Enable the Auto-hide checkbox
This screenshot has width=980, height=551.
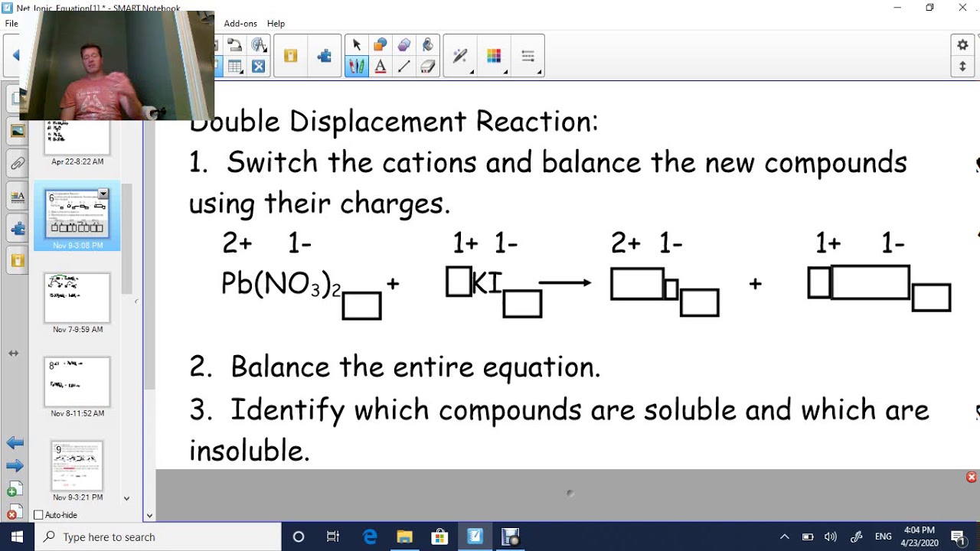coord(38,515)
